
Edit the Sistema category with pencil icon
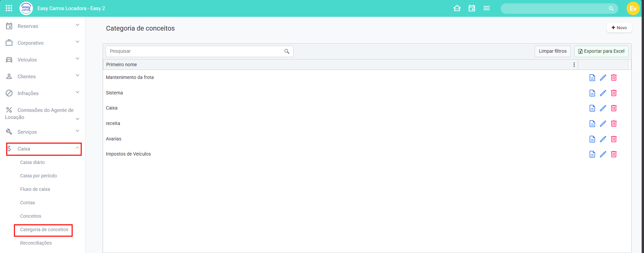(603, 93)
